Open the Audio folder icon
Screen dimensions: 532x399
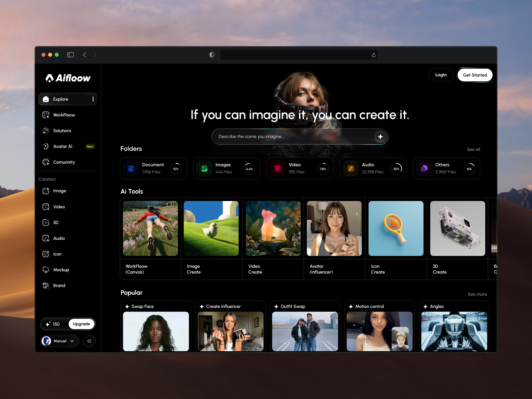(351, 168)
